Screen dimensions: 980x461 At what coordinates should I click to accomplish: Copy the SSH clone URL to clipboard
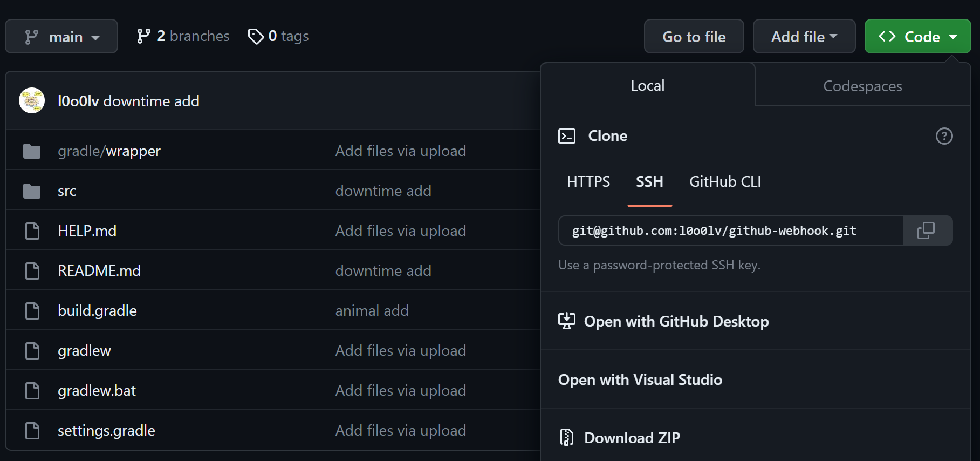click(928, 231)
